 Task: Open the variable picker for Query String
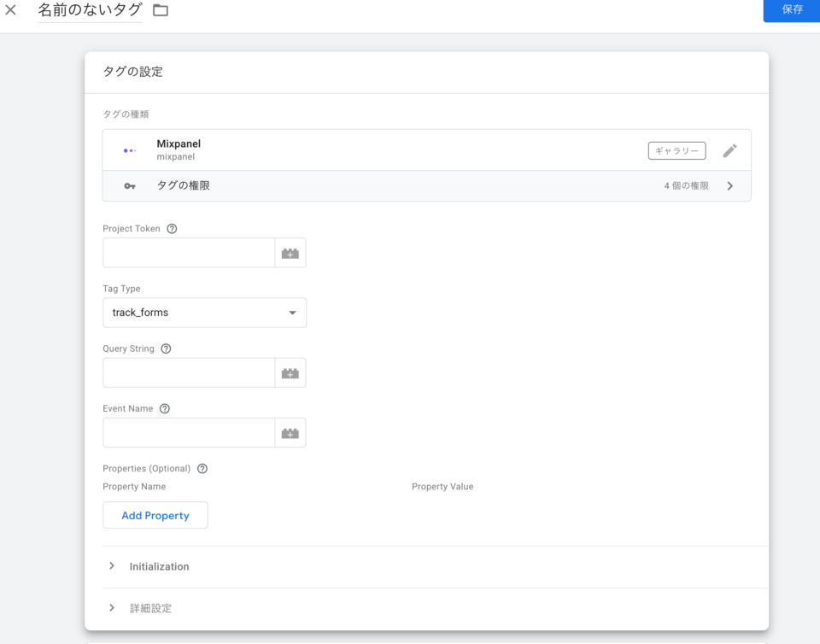coord(290,372)
